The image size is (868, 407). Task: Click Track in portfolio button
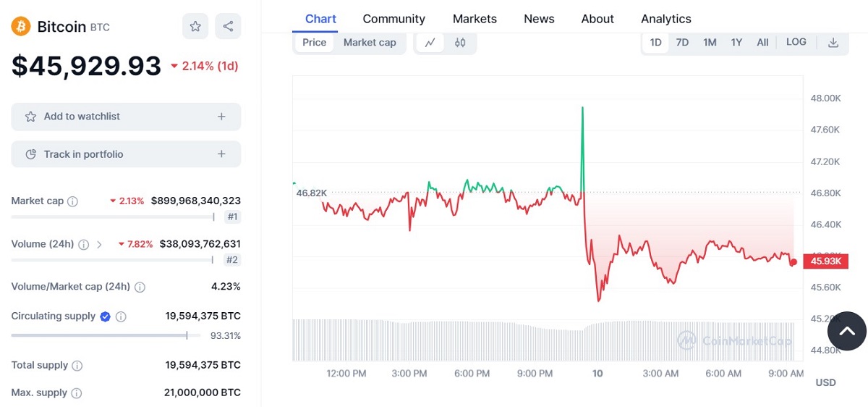(x=126, y=154)
